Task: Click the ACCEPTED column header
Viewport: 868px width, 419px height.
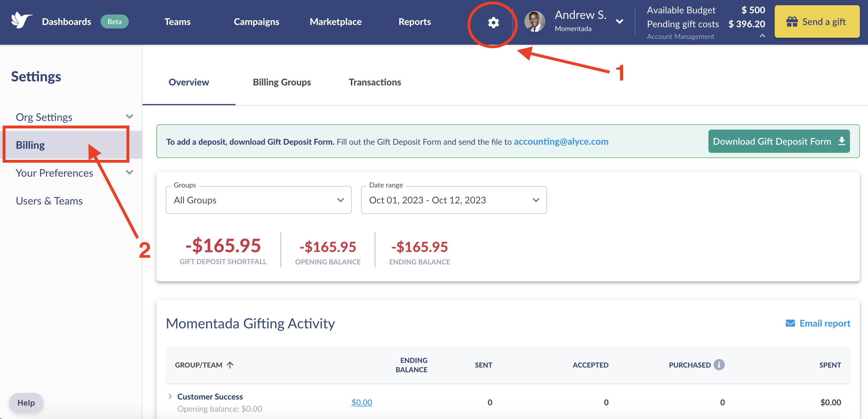Action: [x=590, y=365]
